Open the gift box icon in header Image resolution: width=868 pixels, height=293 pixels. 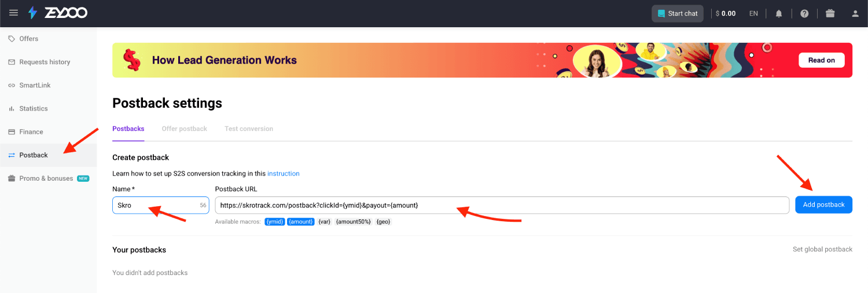[x=830, y=13]
